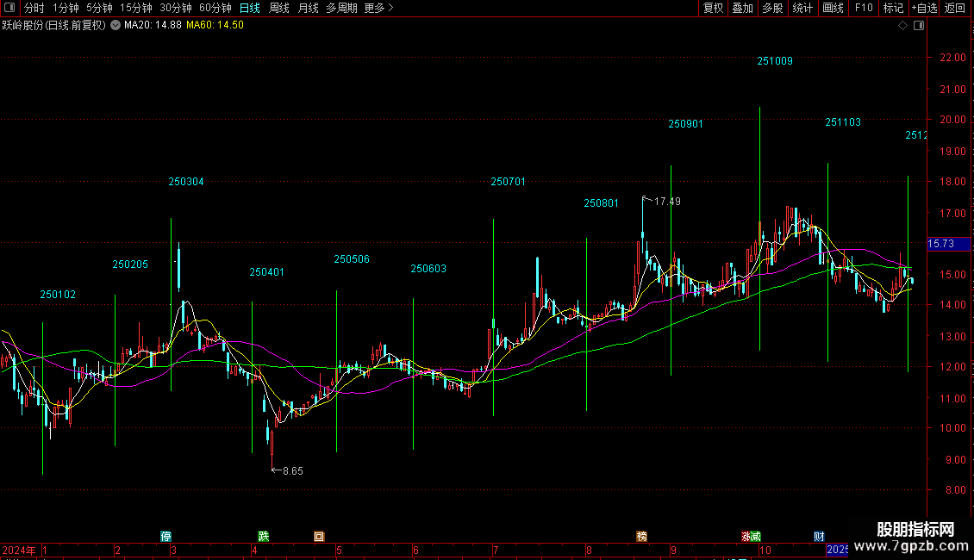Open the 财 financial report marker
Viewport: 974px width, 560px height.
[819, 537]
